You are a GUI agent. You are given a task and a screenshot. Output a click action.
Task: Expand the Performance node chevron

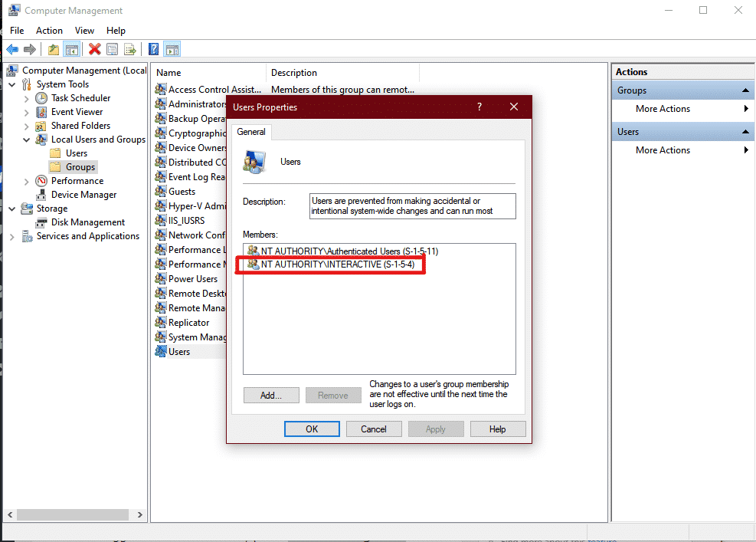pos(27,182)
